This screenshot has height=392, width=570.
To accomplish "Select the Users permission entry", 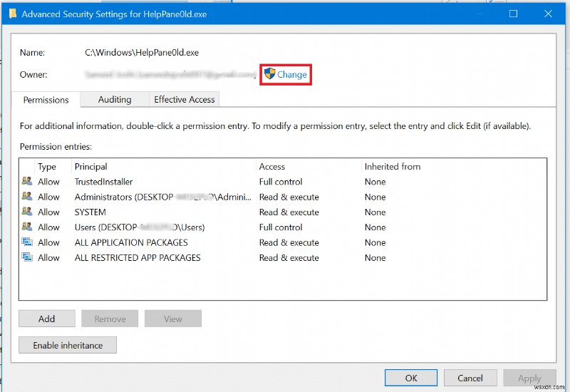I will (x=282, y=227).
